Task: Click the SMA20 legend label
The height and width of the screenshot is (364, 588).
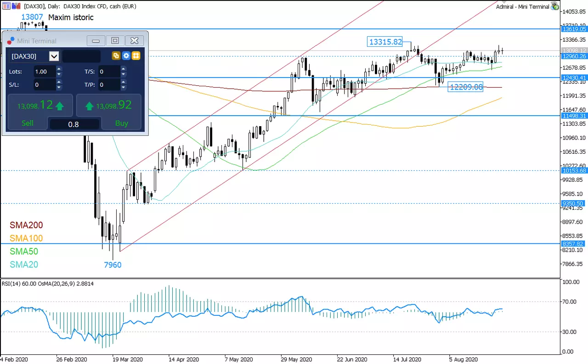Action: pyautogui.click(x=24, y=264)
